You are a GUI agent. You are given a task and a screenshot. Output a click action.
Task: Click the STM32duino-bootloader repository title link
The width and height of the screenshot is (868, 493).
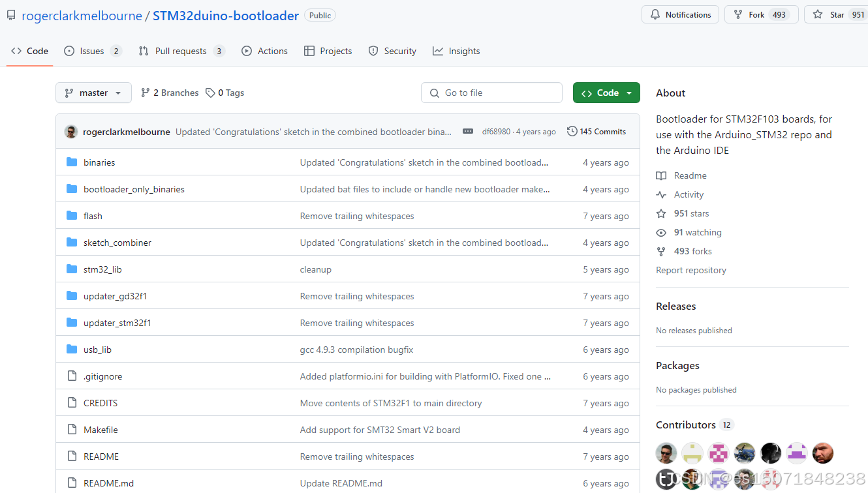point(226,16)
